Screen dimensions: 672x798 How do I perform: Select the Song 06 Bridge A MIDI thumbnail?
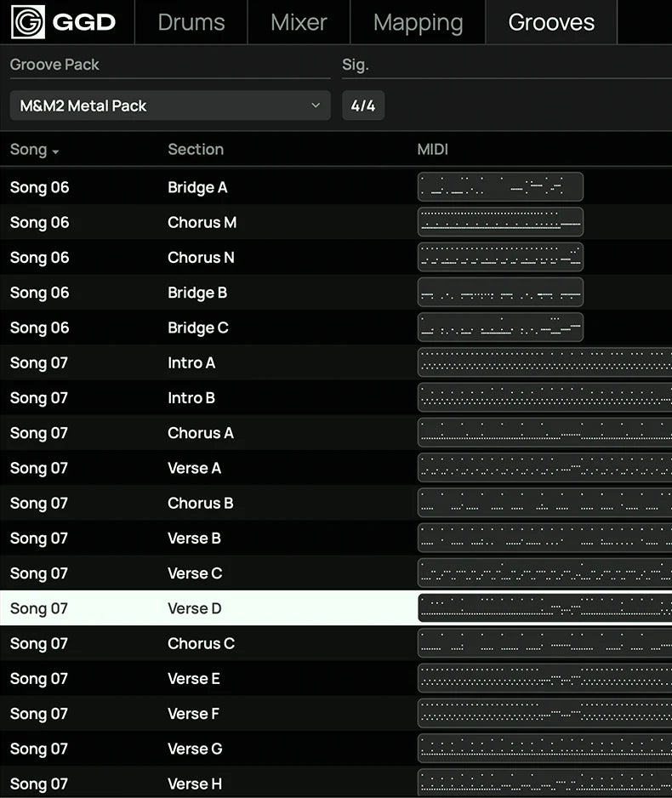[x=500, y=186]
